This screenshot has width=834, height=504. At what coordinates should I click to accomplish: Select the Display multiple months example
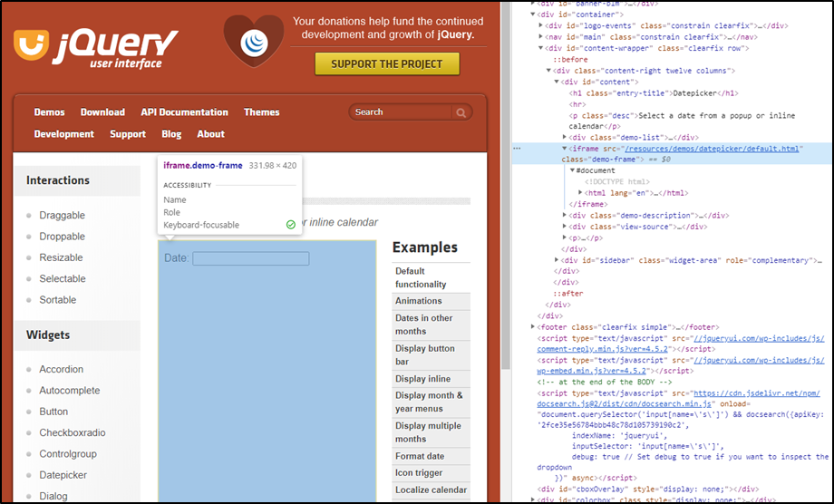(x=431, y=432)
